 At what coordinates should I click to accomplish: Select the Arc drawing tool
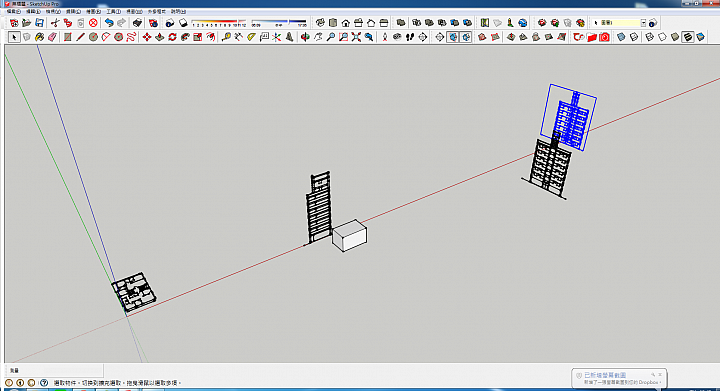pos(106,37)
